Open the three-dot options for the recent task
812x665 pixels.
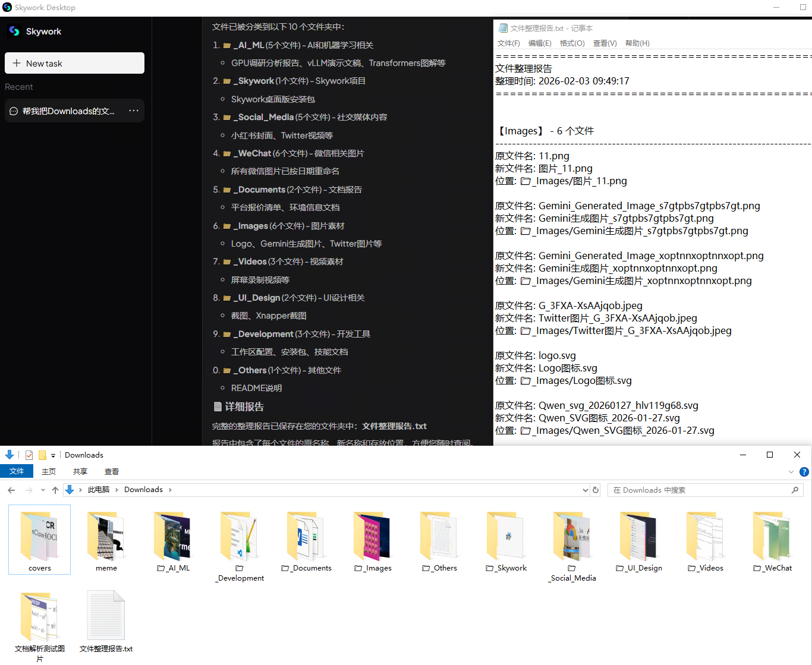coord(134,111)
